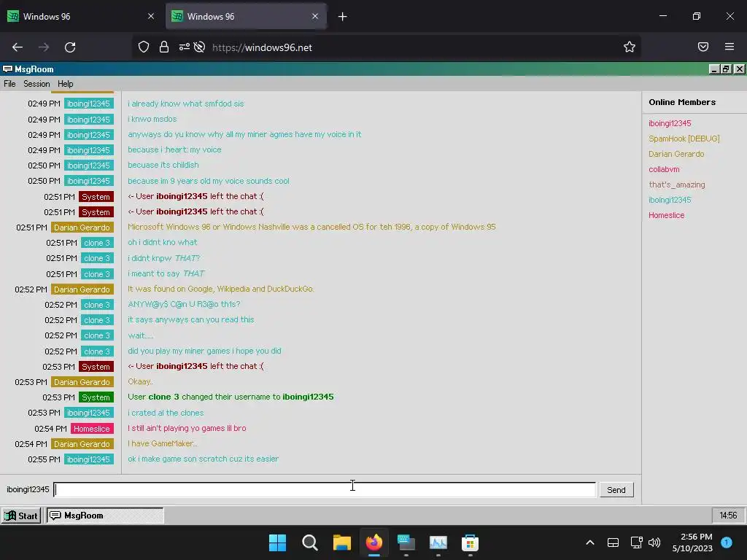Minimize the MsgRoom window
The image size is (747, 560).
[713, 69]
